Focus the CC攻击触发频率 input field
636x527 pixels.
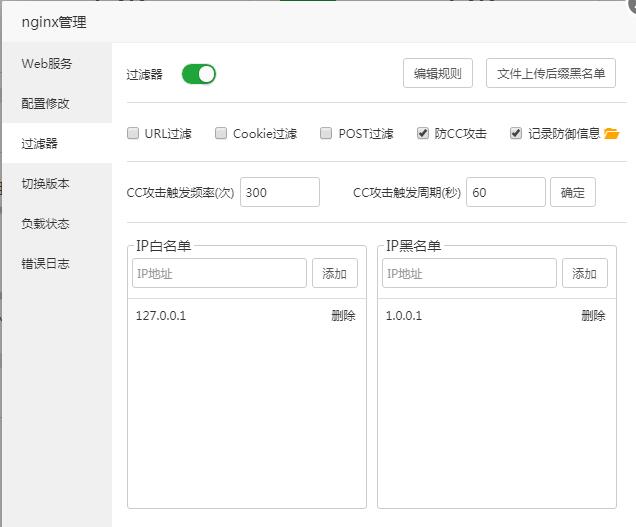coord(279,192)
